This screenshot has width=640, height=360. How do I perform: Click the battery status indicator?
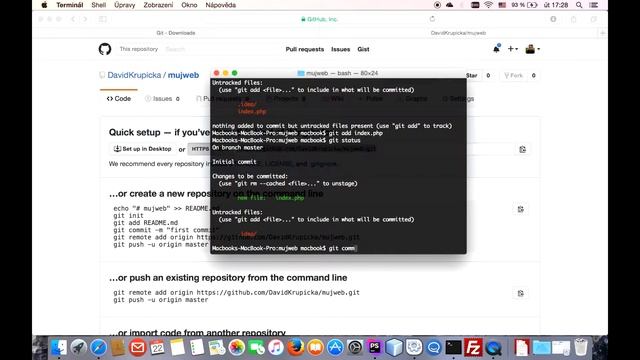[x=524, y=5]
